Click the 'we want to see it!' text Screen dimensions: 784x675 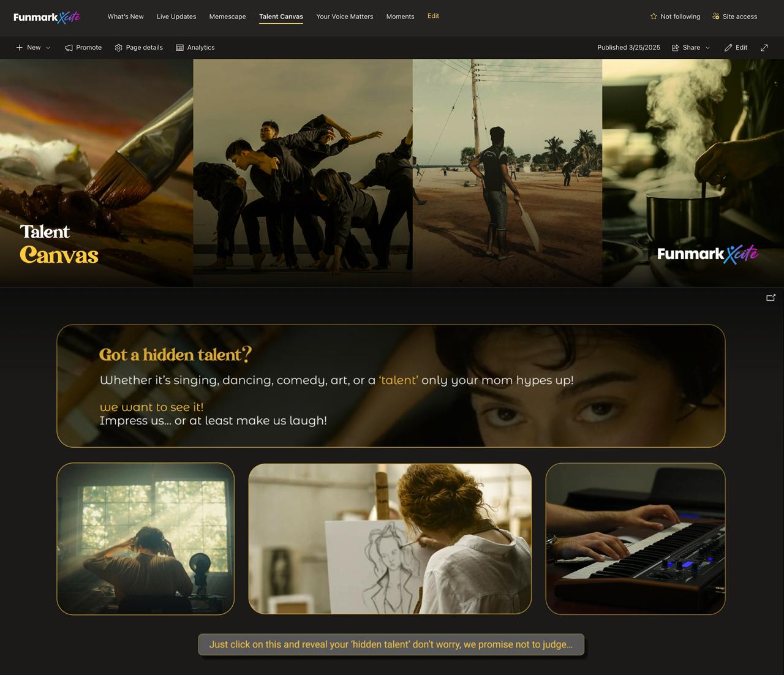click(151, 407)
